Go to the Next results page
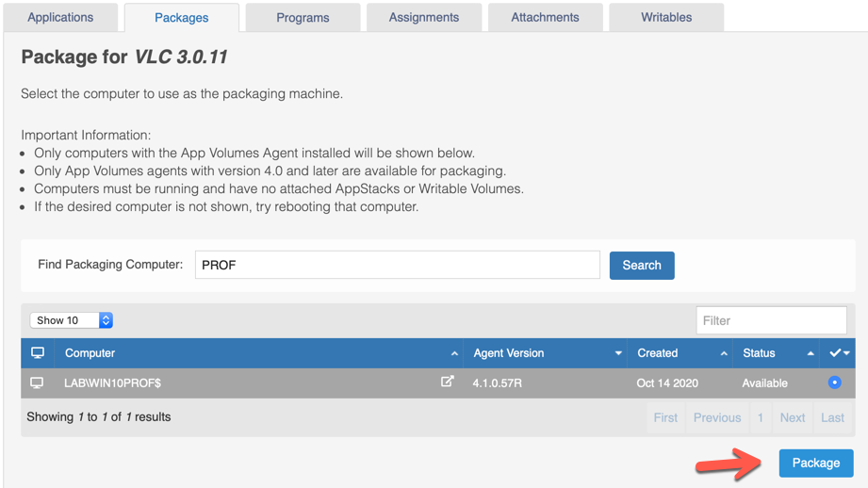The width and height of the screenshot is (868, 488). click(x=792, y=417)
